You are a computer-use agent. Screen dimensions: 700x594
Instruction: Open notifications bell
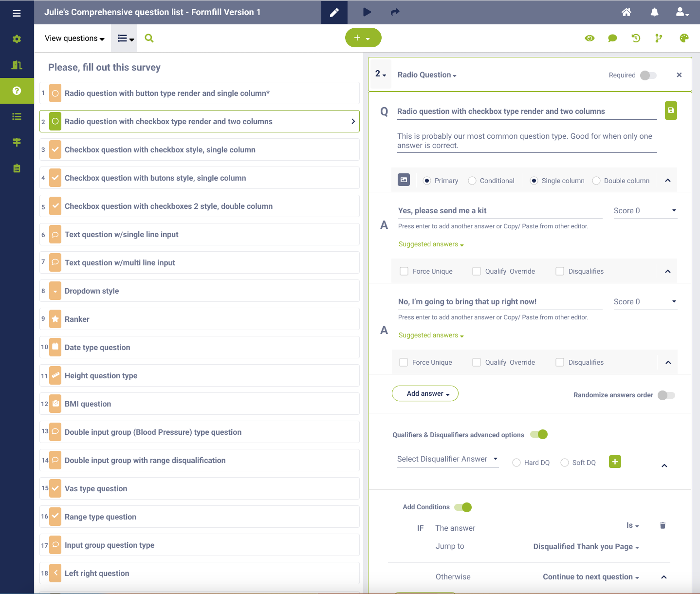point(655,12)
